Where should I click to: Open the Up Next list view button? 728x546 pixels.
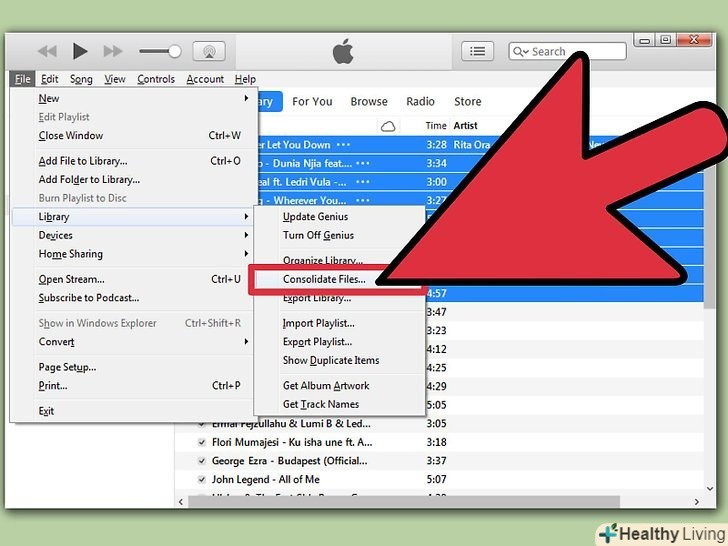click(477, 51)
